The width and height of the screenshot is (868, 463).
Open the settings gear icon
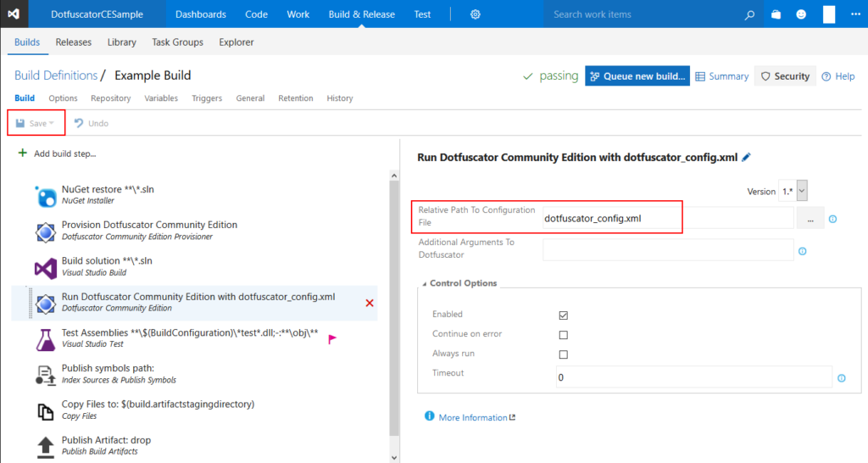pyautogui.click(x=475, y=14)
